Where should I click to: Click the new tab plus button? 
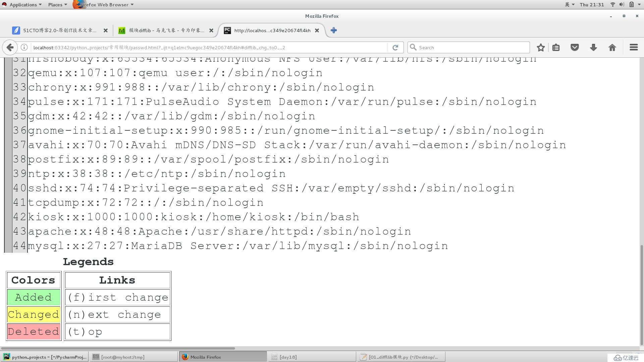coord(334,29)
